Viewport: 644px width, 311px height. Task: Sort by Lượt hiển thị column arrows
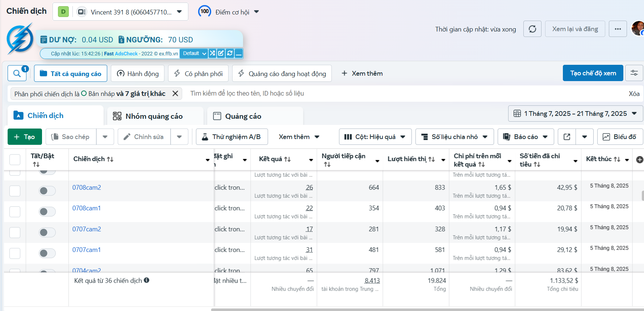431,159
